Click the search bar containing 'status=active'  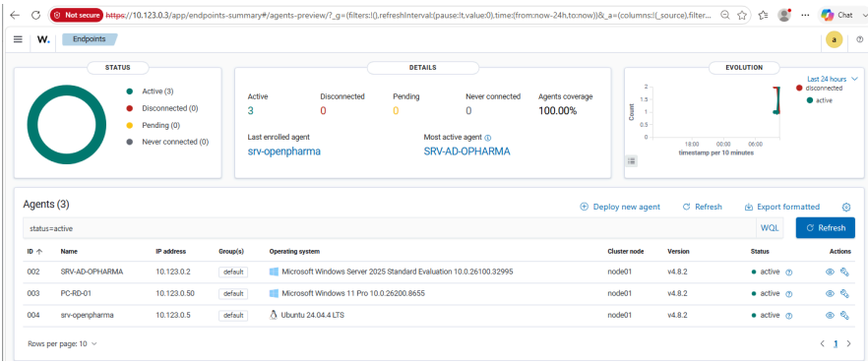pyautogui.click(x=389, y=228)
